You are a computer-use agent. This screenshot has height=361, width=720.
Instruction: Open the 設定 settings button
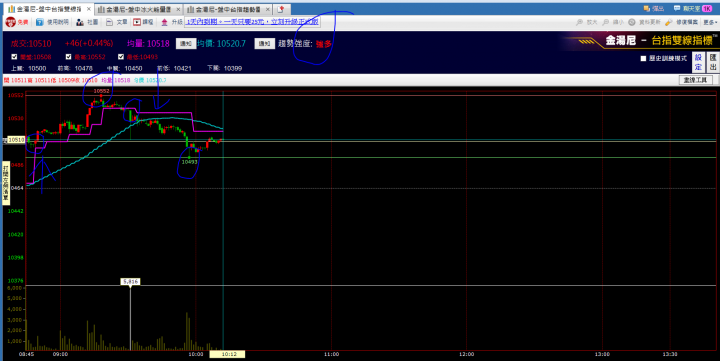[698, 62]
